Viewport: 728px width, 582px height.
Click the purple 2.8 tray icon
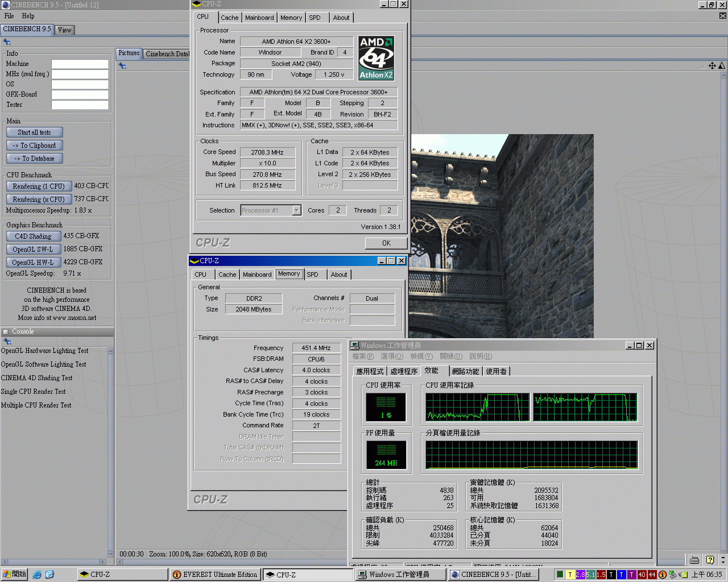tap(580, 575)
